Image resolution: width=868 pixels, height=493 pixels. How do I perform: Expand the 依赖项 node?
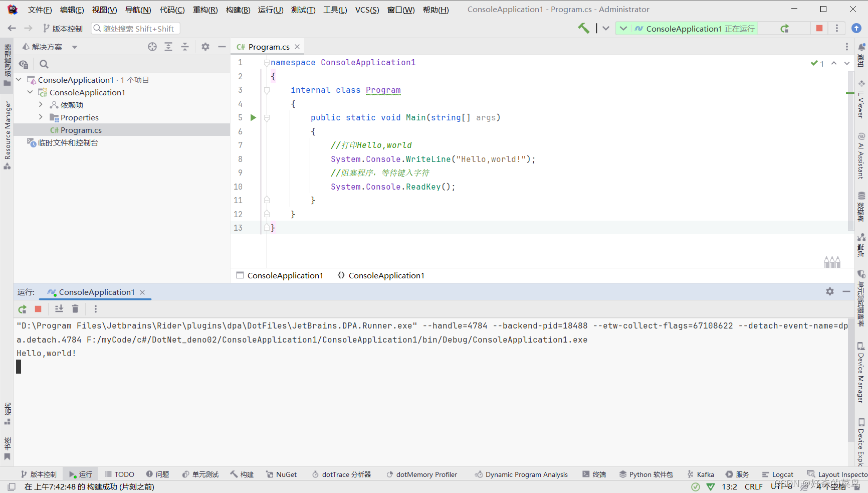41,105
